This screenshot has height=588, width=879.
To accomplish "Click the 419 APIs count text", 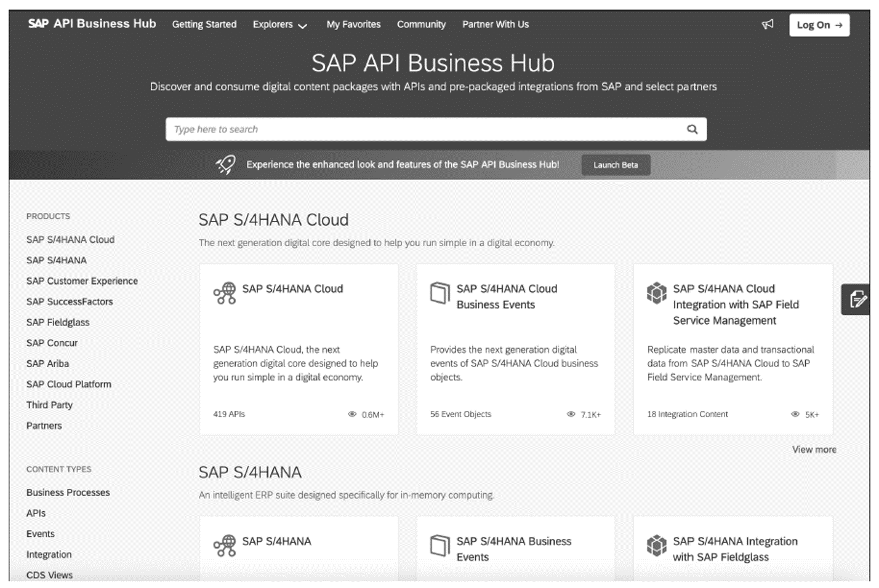I will [x=229, y=415].
